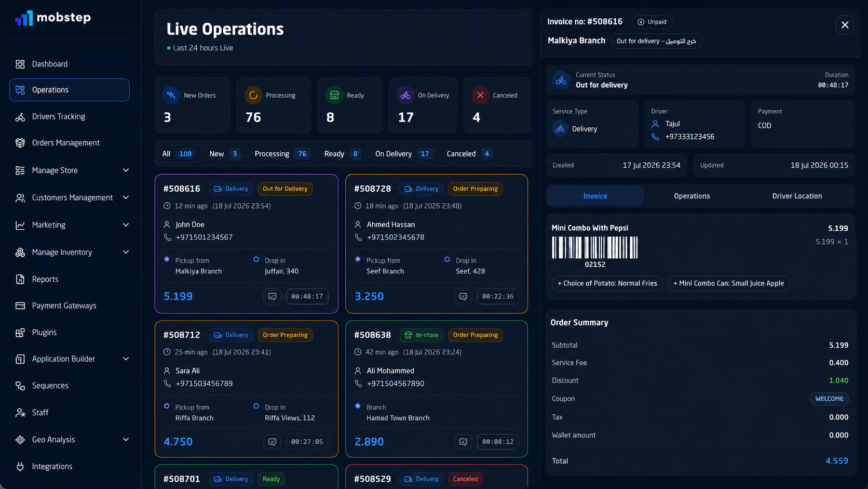Open canceled order card #508529

(437, 477)
